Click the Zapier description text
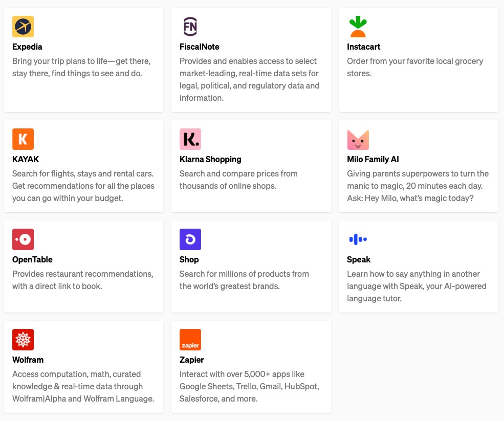504x421 pixels. (249, 386)
